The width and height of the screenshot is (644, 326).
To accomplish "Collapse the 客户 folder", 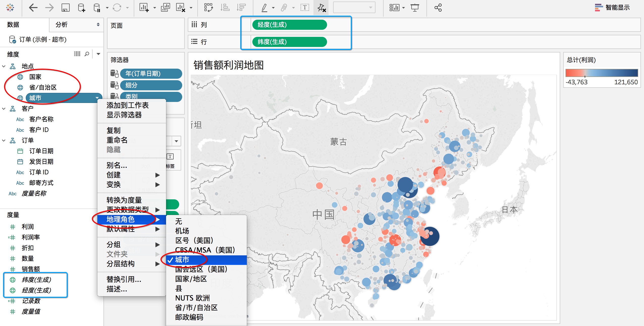I will pyautogui.click(x=4, y=109).
